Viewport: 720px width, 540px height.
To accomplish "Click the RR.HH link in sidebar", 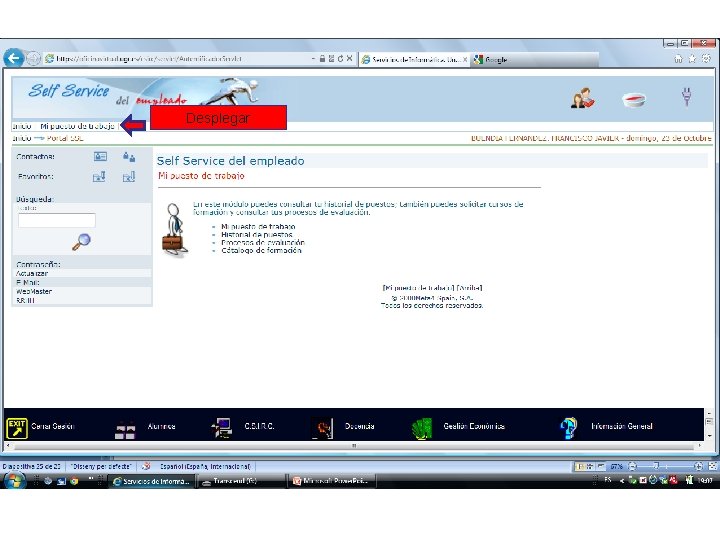I will [x=25, y=300].
